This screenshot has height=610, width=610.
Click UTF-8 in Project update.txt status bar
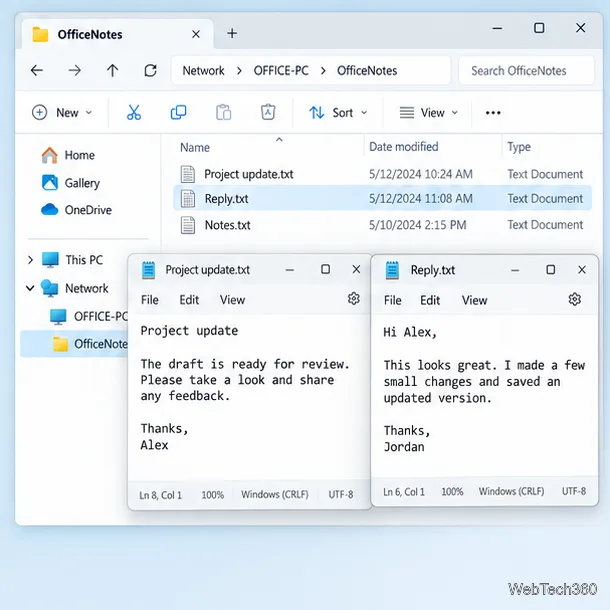(x=341, y=494)
